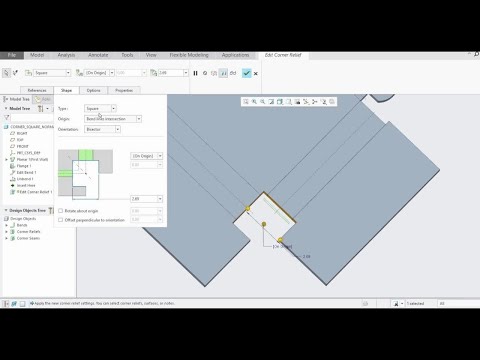This screenshot has width=480, height=360.
Task: Collapse the Model Tree section header
Action: (x=6, y=108)
